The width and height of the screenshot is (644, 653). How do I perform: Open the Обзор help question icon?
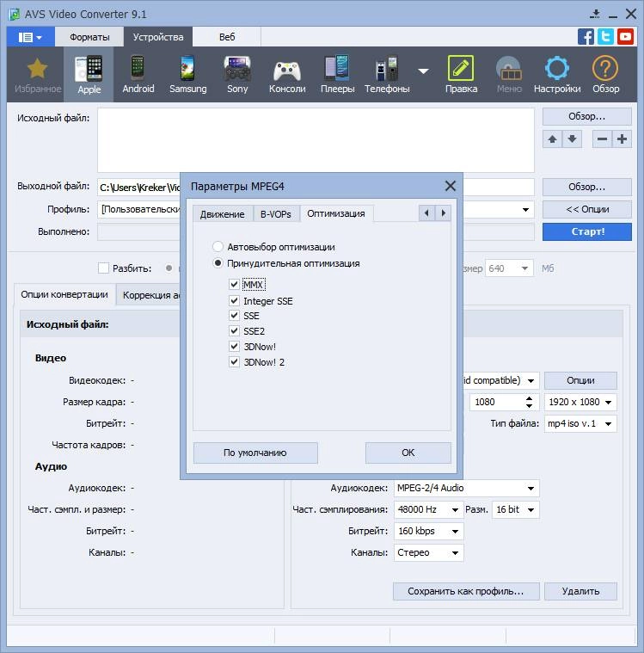coord(605,75)
